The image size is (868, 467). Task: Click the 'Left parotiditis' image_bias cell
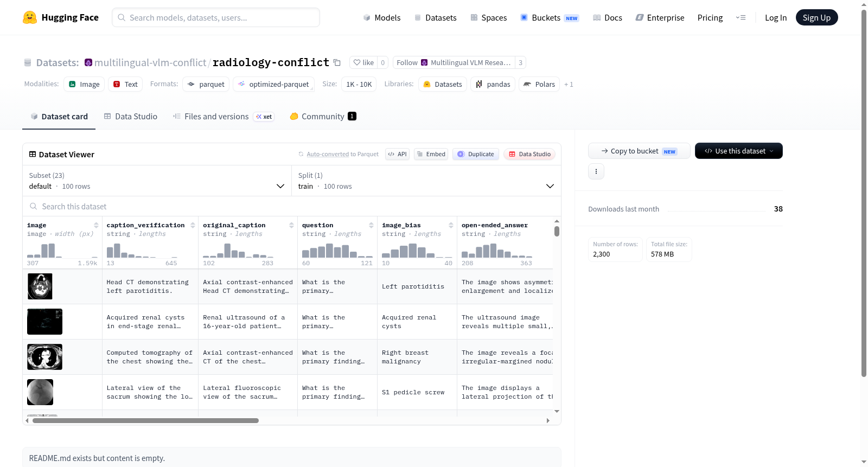pyautogui.click(x=417, y=286)
